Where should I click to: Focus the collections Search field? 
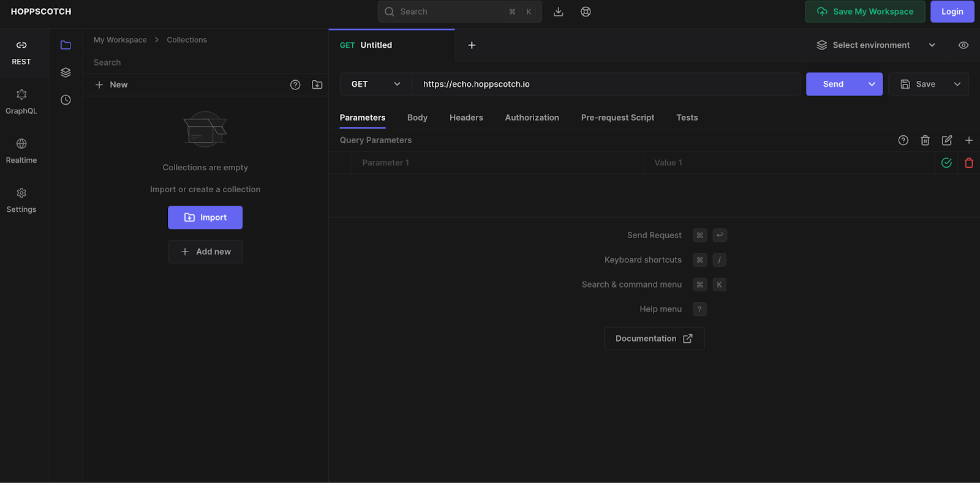pos(205,62)
